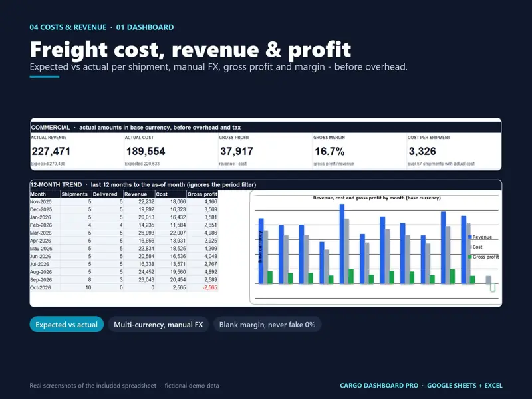532x399 pixels.
Task: Click the outlined negative profit bar
Action: pyautogui.click(x=493, y=287)
